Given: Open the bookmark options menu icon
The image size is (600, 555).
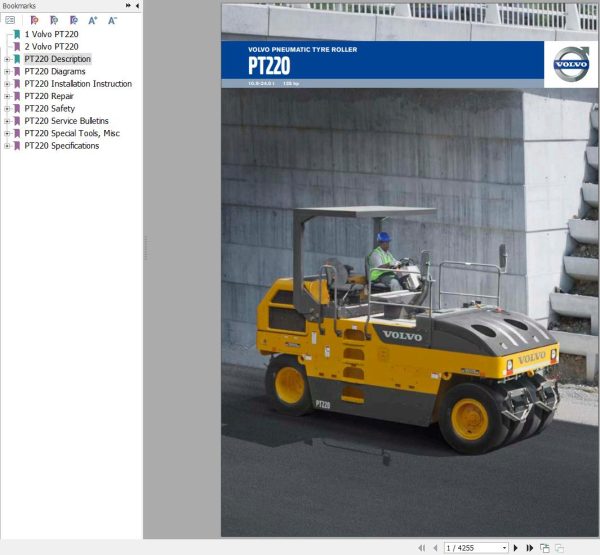Looking at the screenshot, I should (10, 20).
